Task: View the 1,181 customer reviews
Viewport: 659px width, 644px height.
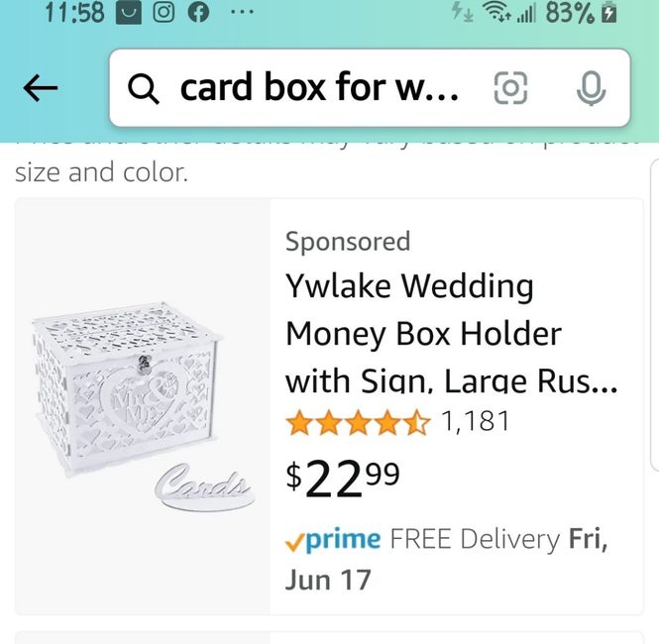Action: (x=475, y=422)
